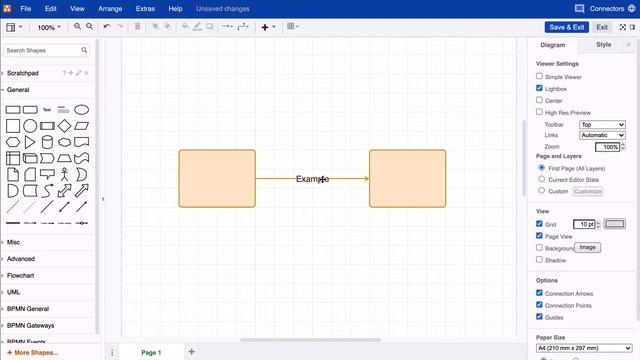Click the zoom in magnifier icon
This screenshot has width=640, height=360.
point(77,27)
